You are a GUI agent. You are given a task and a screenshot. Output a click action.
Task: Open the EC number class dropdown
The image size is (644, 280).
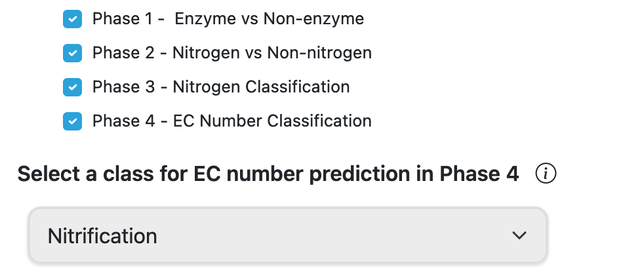pyautogui.click(x=288, y=235)
